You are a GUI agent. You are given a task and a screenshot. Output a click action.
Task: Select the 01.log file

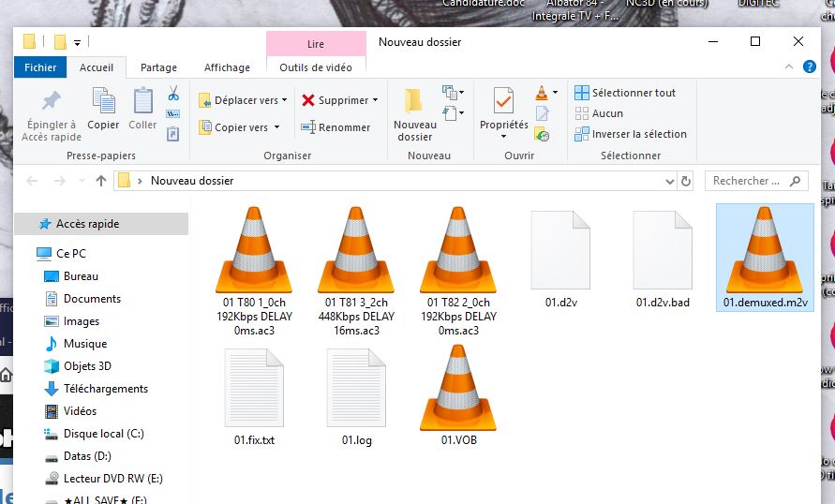pos(356,398)
